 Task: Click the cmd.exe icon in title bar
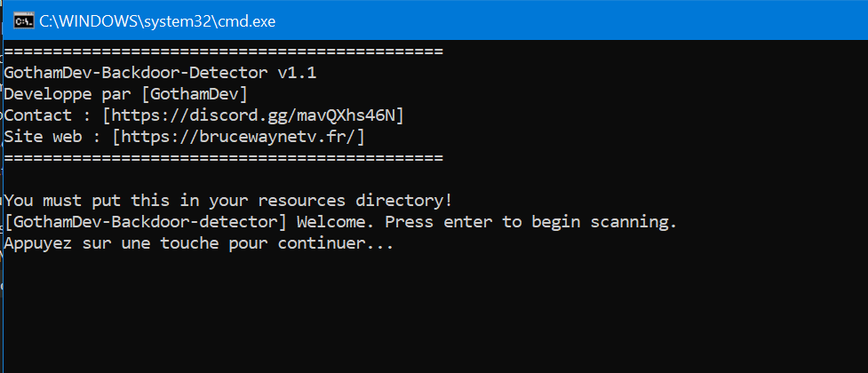pos(25,20)
